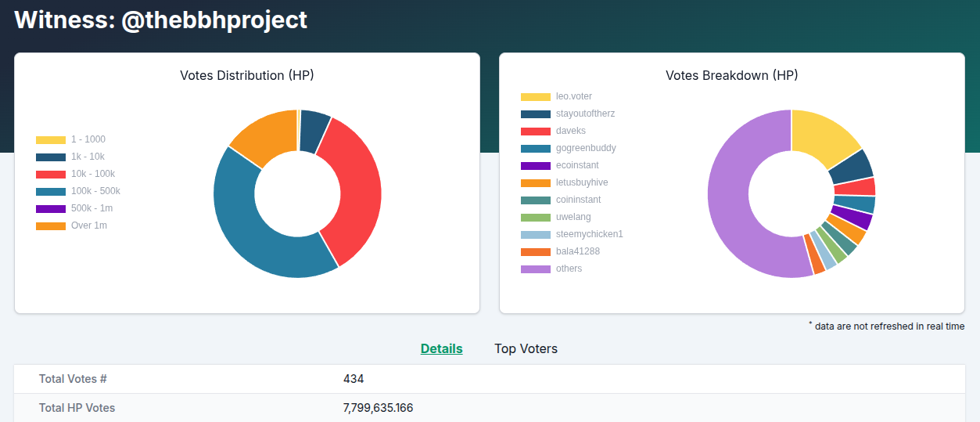Click the 'Votes Breakdown (HP)' chart title

732,75
